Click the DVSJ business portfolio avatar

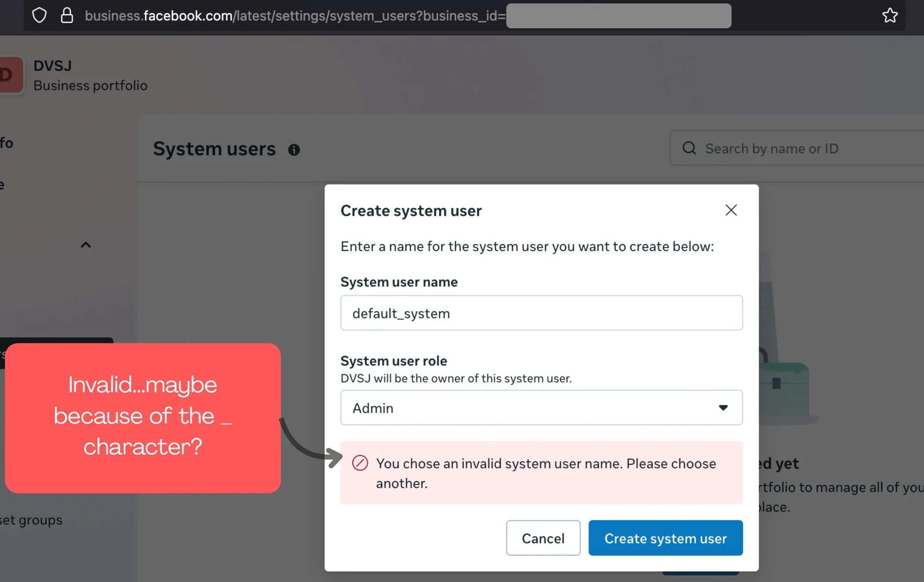click(x=10, y=75)
